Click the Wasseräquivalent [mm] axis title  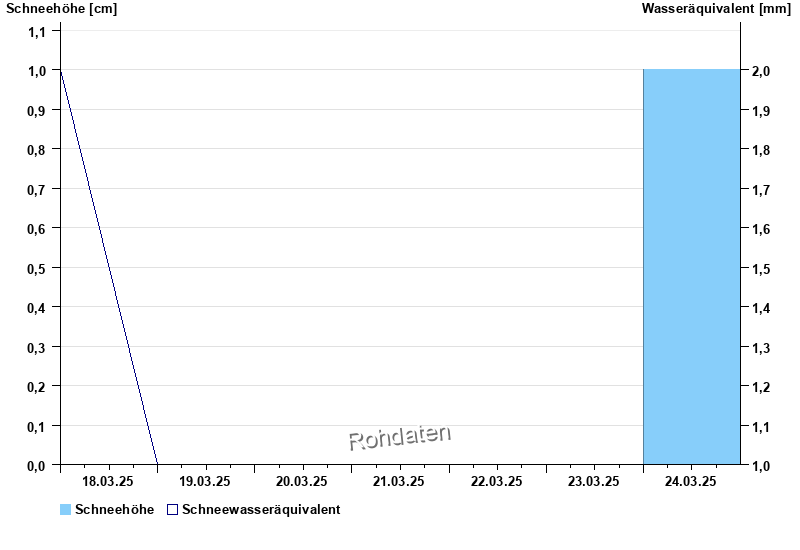(x=716, y=9)
